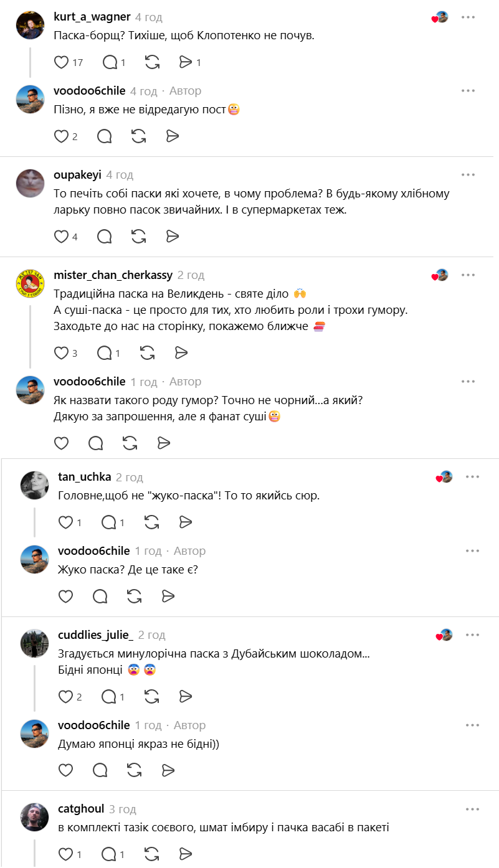This screenshot has height=868, width=499.
Task: Open the three-dot menu on oupakeyi's comment
Action: tap(468, 175)
